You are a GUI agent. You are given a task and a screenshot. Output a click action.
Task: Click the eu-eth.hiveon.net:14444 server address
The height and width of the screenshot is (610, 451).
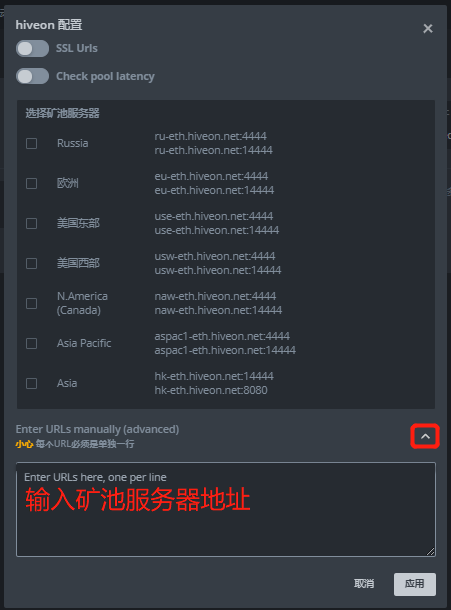pos(214,190)
